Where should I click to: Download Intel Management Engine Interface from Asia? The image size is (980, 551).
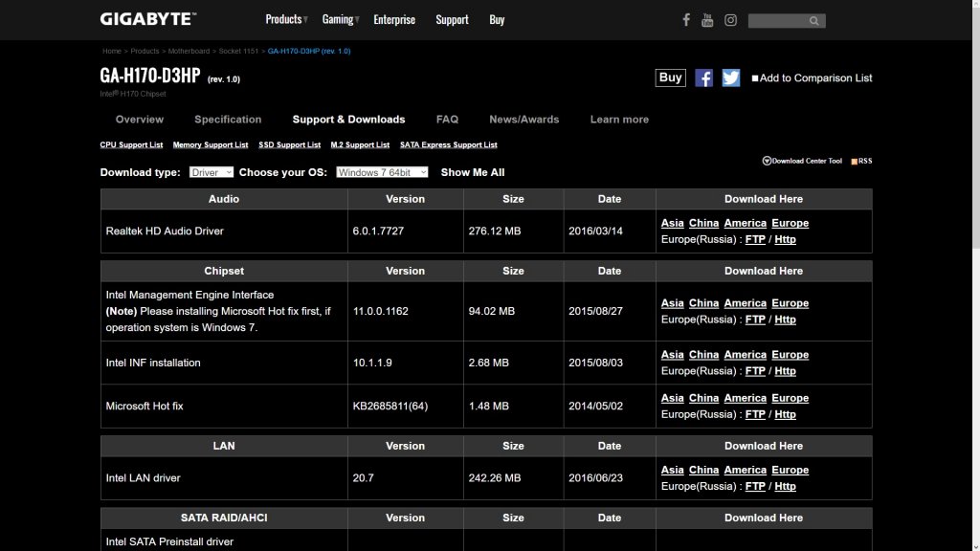coord(673,303)
